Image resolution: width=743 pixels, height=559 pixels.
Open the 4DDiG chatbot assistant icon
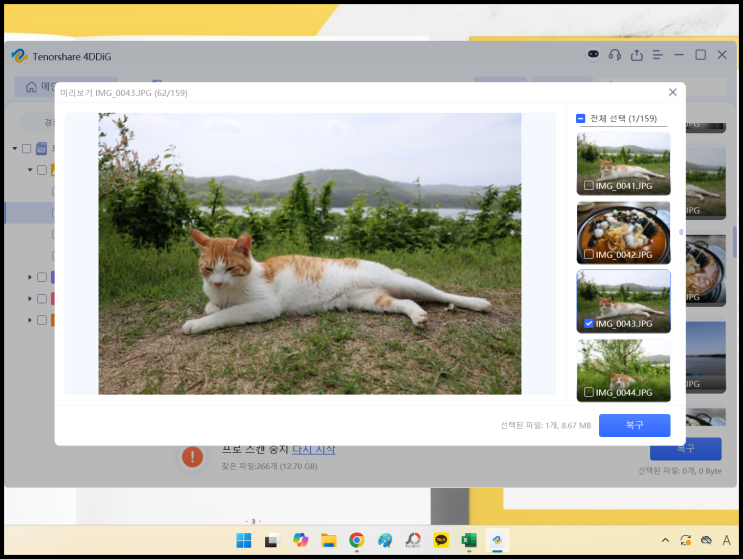pos(593,55)
